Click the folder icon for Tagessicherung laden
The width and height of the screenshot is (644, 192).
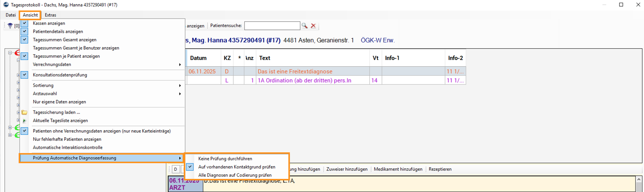(24, 112)
